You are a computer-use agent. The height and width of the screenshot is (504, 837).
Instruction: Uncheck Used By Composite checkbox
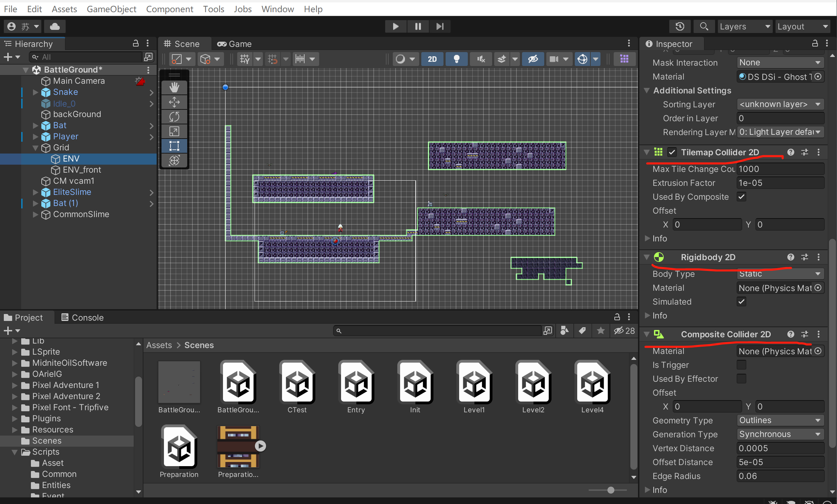741,197
